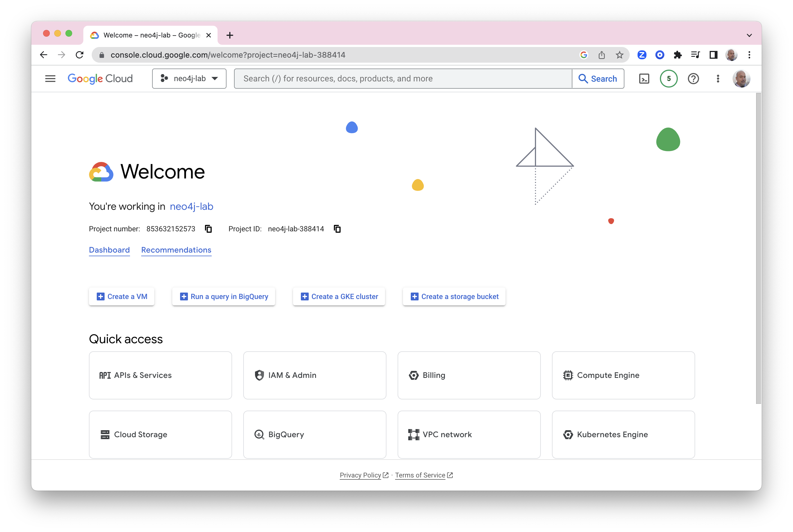793x532 pixels.
Task: Open the Chrome extensions puzzle icon
Action: pyautogui.click(x=677, y=55)
